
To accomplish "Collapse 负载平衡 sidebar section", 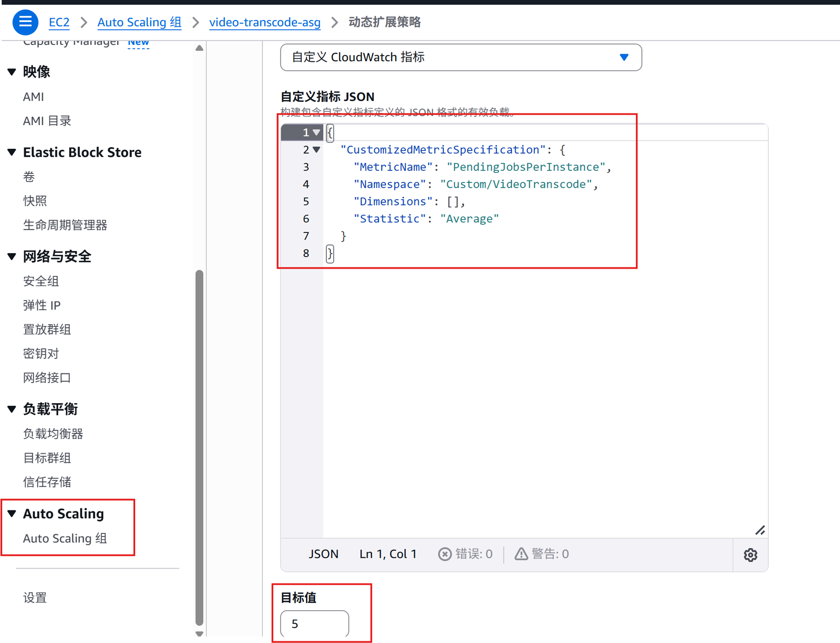I will [12, 409].
